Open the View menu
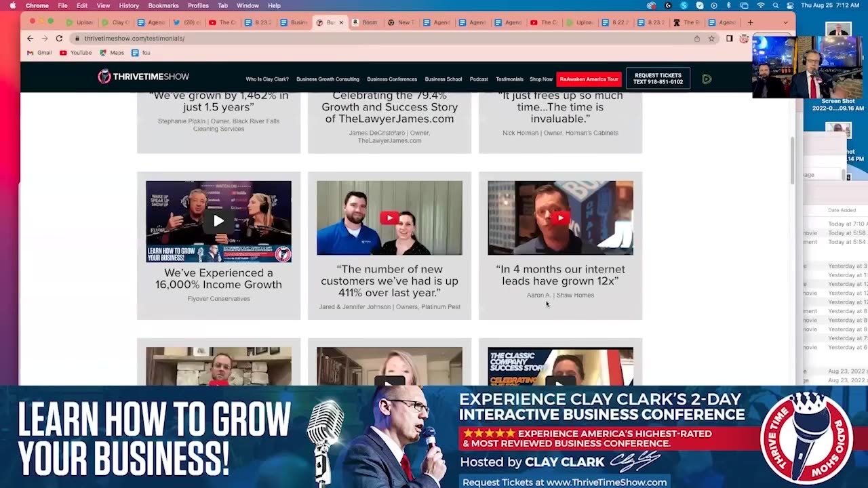Image resolution: width=868 pixels, height=488 pixels. (x=103, y=5)
